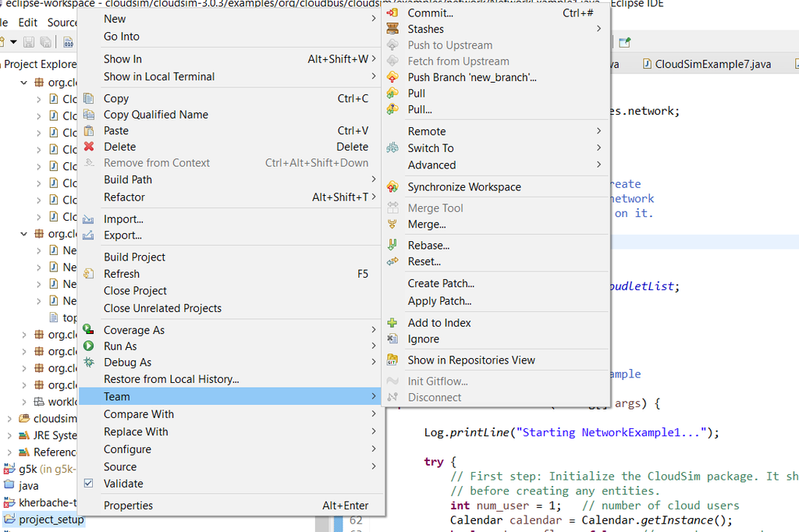Click the Pull... icon with question mark
This screenshot has width=799, height=532.
click(392, 109)
